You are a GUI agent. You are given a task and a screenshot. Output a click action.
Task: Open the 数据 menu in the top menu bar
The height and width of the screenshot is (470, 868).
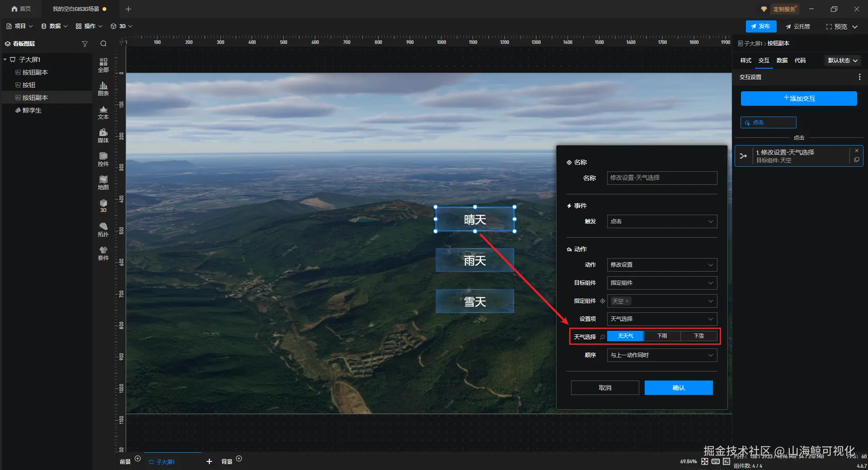point(54,26)
